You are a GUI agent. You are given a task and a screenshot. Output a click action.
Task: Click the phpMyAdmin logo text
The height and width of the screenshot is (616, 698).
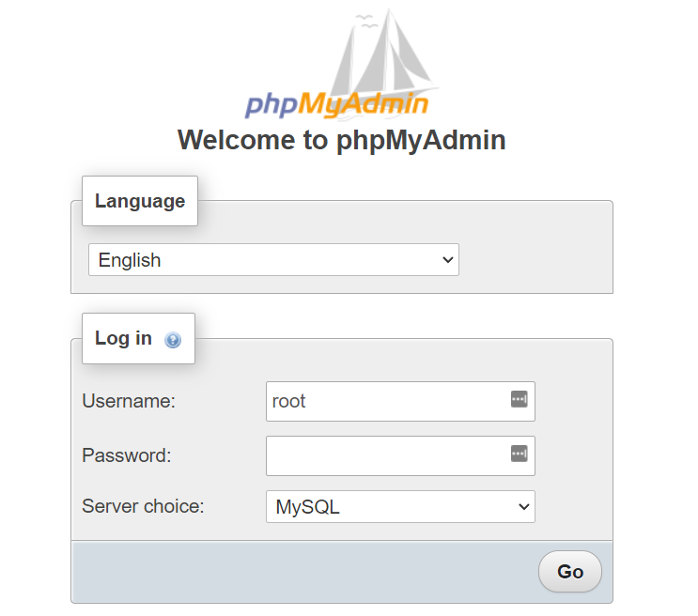(336, 104)
